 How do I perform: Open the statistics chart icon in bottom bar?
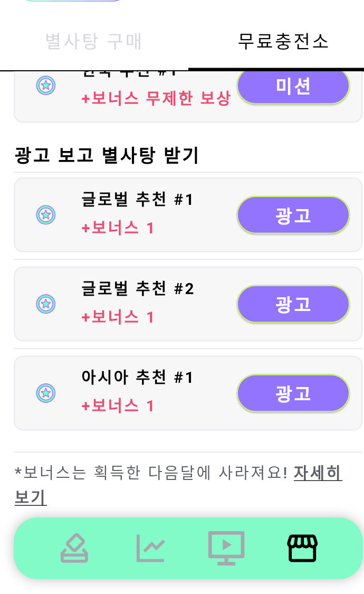click(150, 548)
